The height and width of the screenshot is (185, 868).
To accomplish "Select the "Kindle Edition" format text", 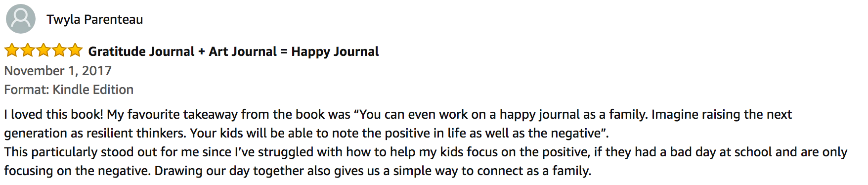I will (x=93, y=90).
